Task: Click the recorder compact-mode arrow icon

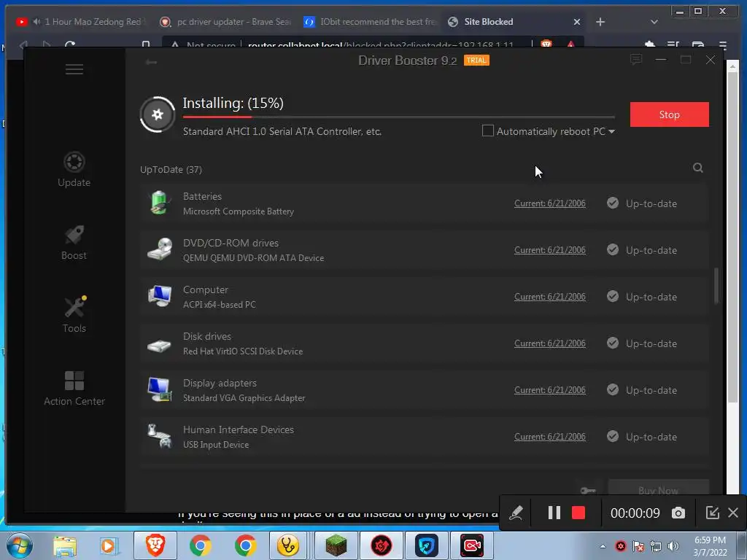Action: click(x=712, y=513)
